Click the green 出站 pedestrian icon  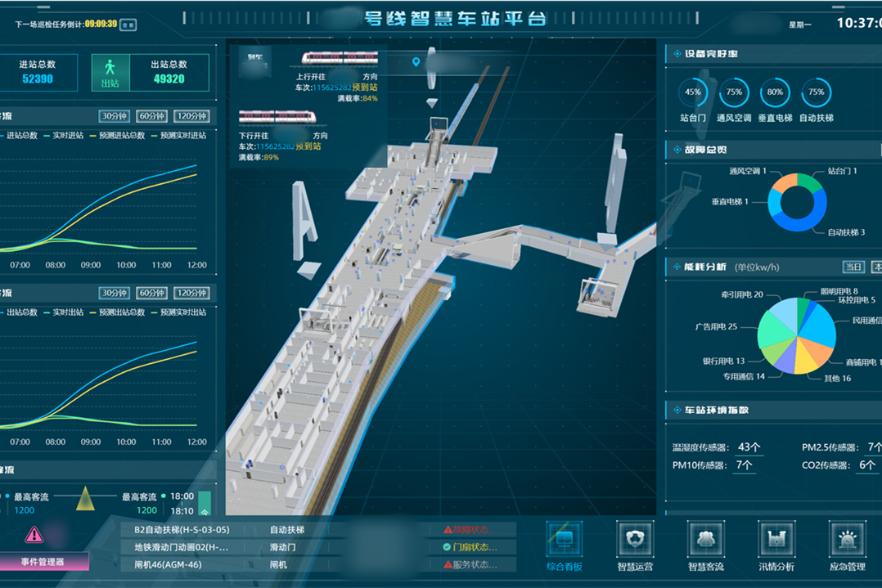click(110, 72)
